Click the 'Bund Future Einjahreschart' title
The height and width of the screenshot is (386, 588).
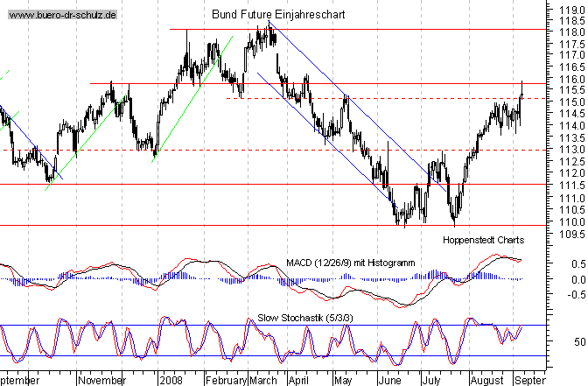tap(278, 15)
